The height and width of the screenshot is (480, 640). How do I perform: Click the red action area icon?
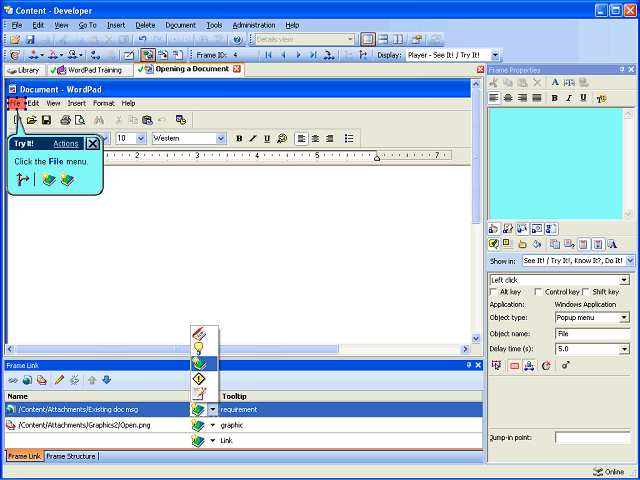[x=514, y=366]
